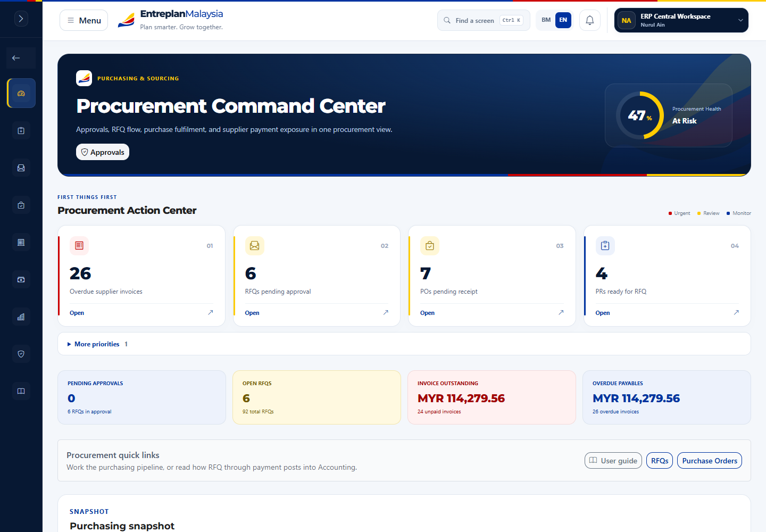This screenshot has height=532, width=766.
Task: Click the blue Monitor legend dot
Action: [x=728, y=213]
